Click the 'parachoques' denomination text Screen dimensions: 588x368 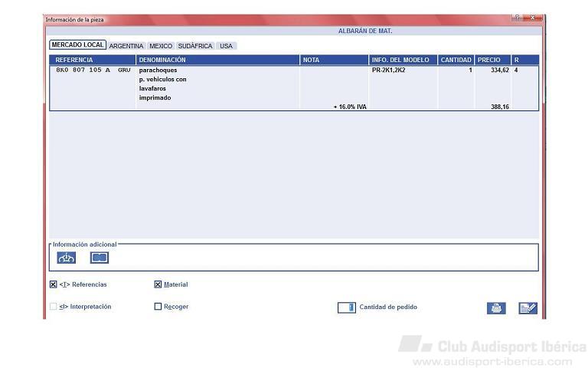pyautogui.click(x=158, y=71)
